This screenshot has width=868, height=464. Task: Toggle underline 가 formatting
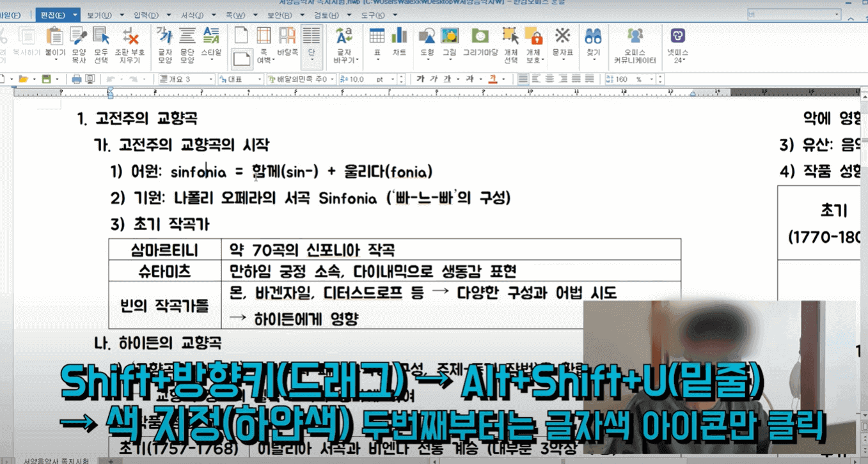[x=447, y=79]
